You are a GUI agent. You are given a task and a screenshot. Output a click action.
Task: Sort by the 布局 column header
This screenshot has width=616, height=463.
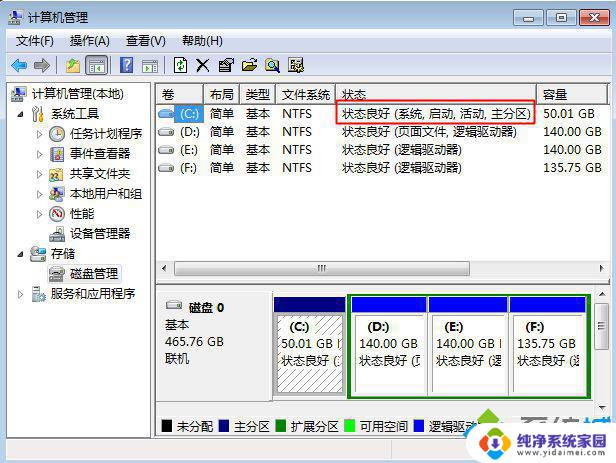(222, 95)
